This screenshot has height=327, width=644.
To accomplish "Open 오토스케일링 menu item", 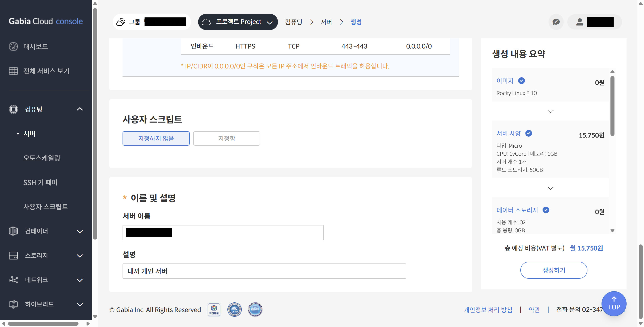I will tap(42, 158).
